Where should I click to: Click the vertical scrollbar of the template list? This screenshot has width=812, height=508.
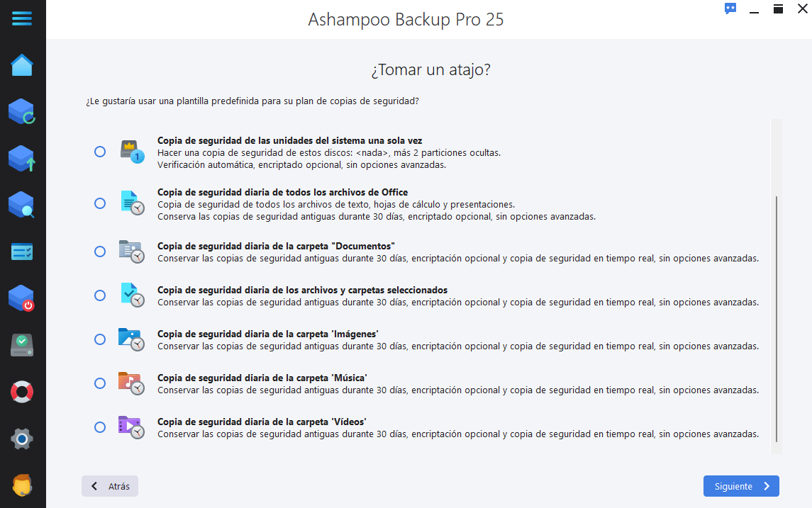coord(777,319)
